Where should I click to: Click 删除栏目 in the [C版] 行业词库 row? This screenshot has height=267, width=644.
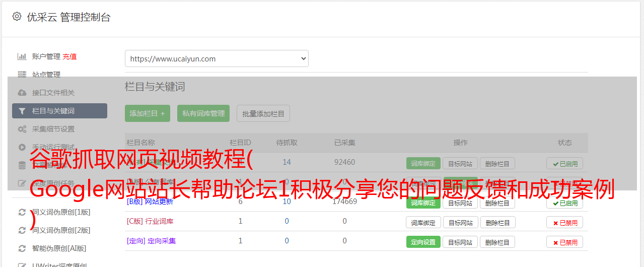(x=497, y=222)
